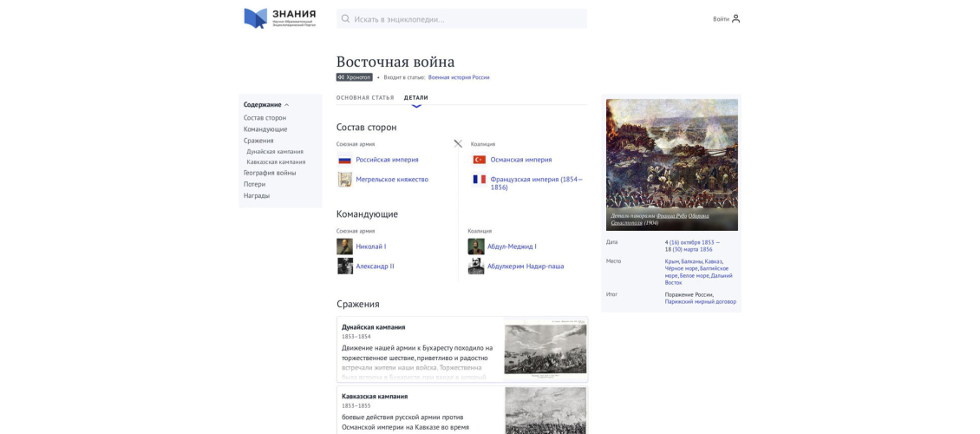This screenshot has height=434, width=980.
Task: Select the Детали tab
Action: tap(416, 97)
